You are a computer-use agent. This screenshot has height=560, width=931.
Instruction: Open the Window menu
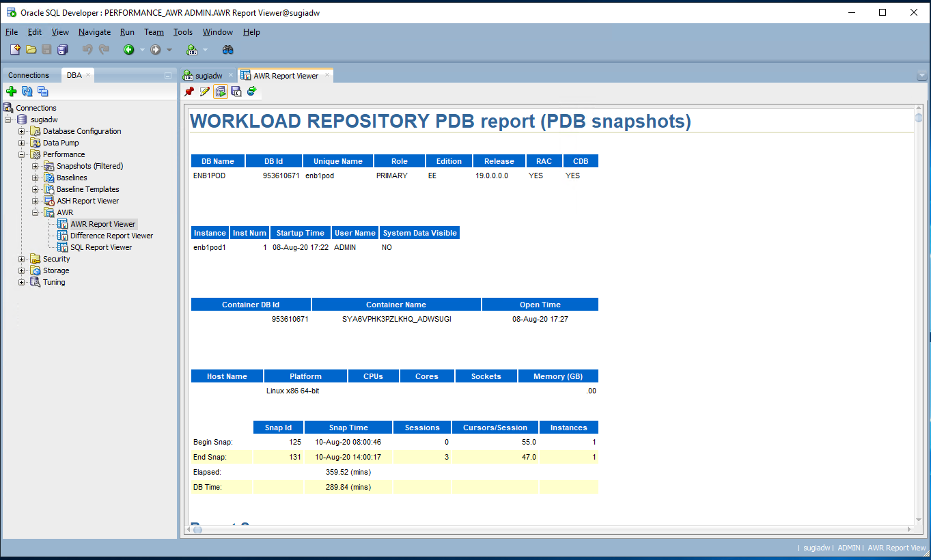click(x=218, y=32)
